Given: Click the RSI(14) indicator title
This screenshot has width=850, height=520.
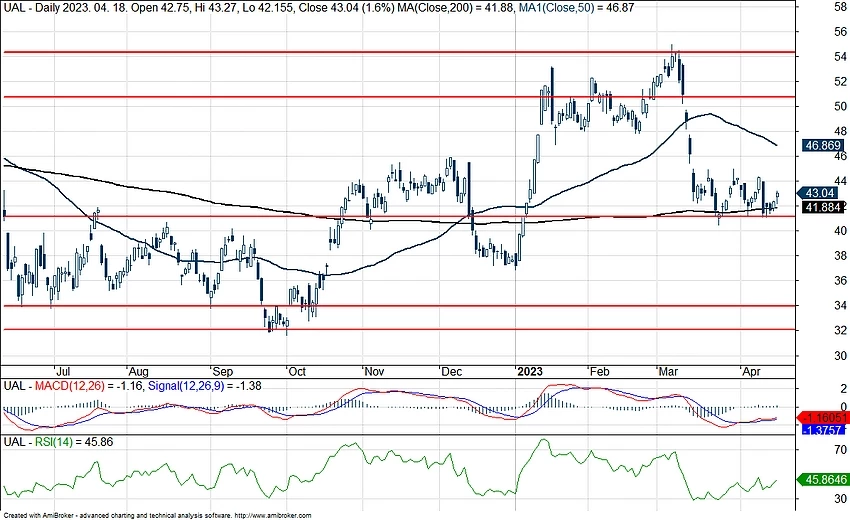Looking at the screenshot, I should click(53, 442).
